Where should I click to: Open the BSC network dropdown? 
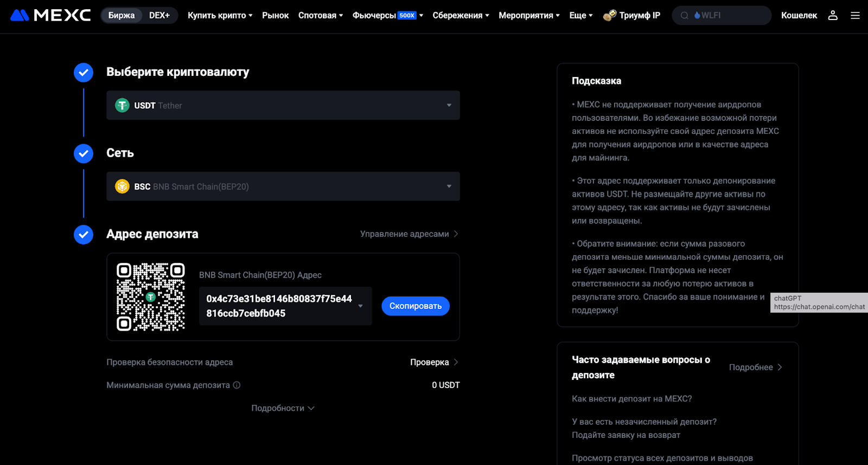[283, 186]
